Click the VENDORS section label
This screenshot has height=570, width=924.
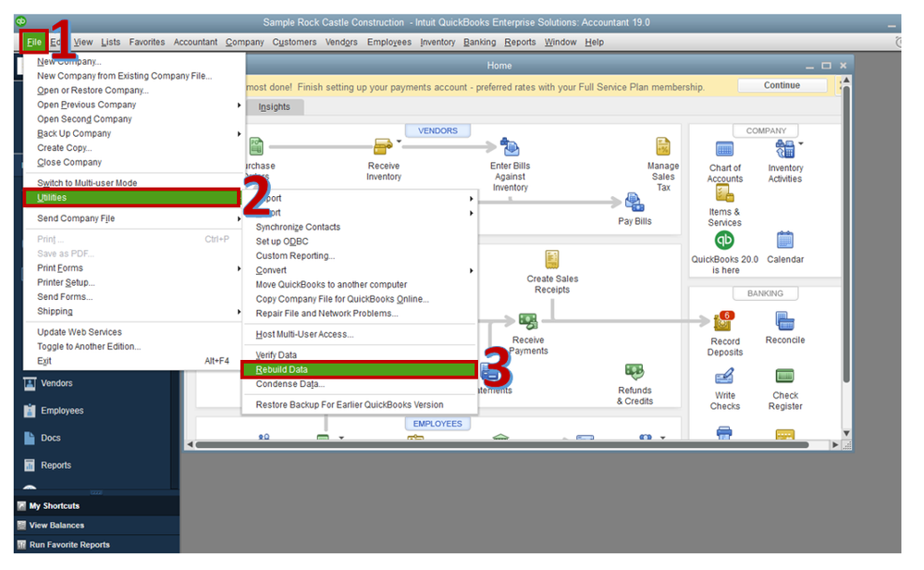pyautogui.click(x=437, y=130)
